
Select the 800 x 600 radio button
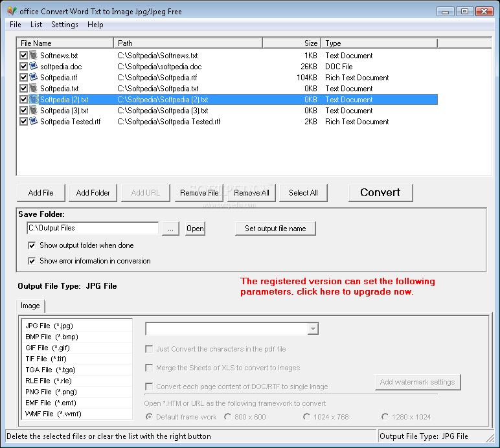coord(228,417)
